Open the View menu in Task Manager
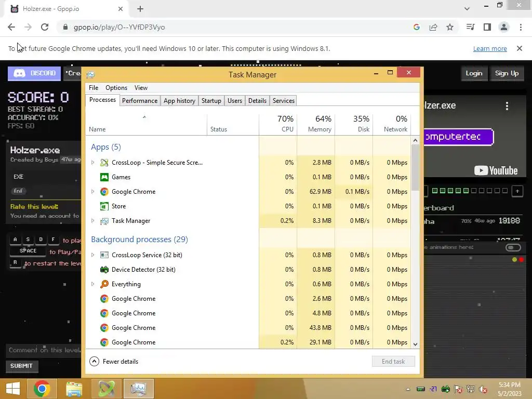 [141, 88]
